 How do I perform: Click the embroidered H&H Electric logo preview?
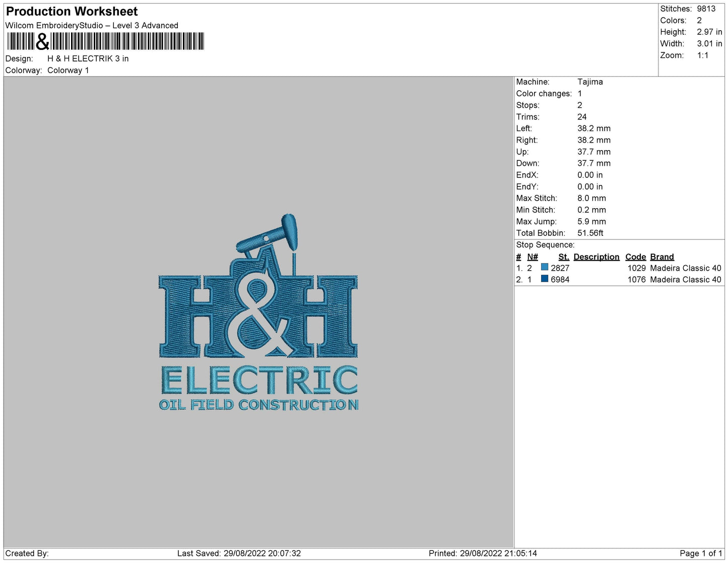pos(258,311)
